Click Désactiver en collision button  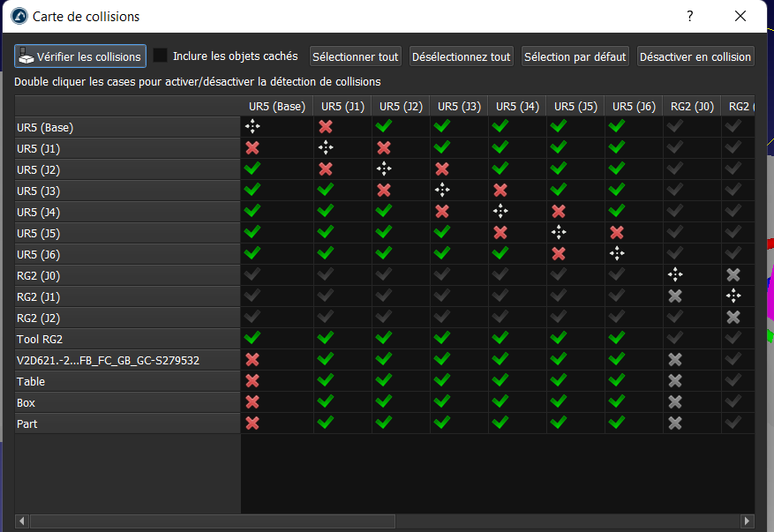coord(695,56)
